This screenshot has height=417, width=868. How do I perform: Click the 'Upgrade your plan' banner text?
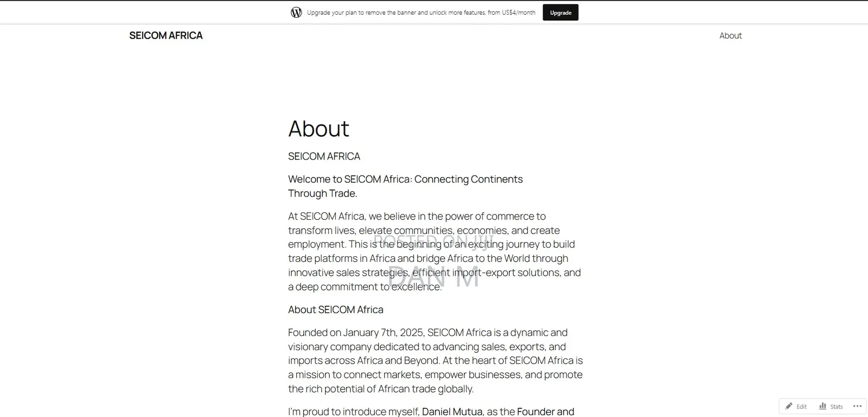(x=421, y=12)
